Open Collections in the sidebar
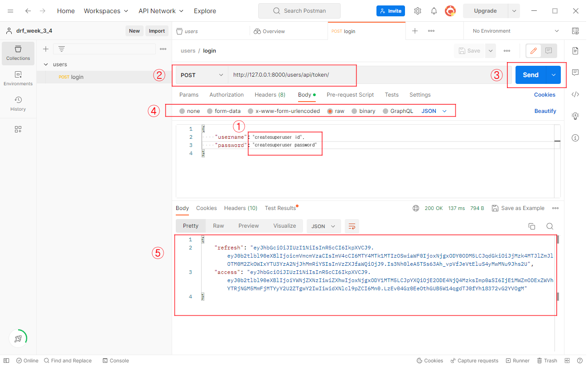 18,53
